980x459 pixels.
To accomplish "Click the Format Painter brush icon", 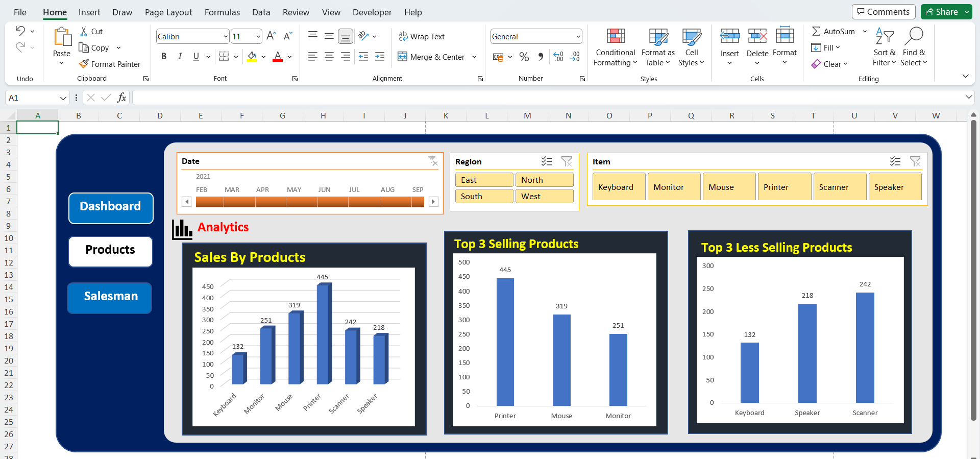I will 84,64.
